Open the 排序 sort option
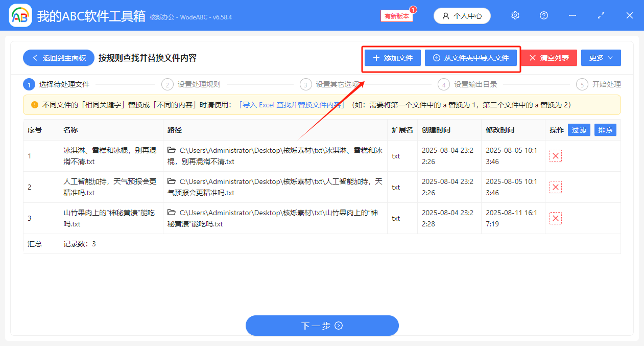The width and height of the screenshot is (644, 346). (x=605, y=130)
